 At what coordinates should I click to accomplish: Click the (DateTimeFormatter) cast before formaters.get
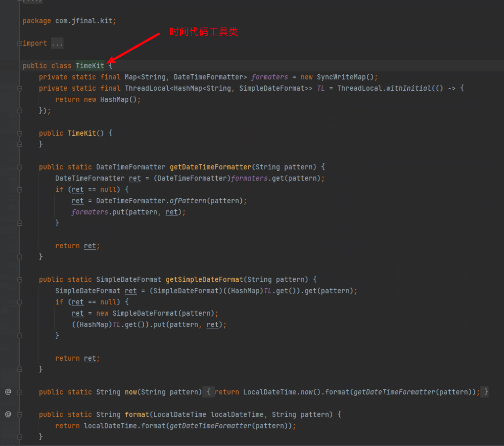click(x=192, y=178)
